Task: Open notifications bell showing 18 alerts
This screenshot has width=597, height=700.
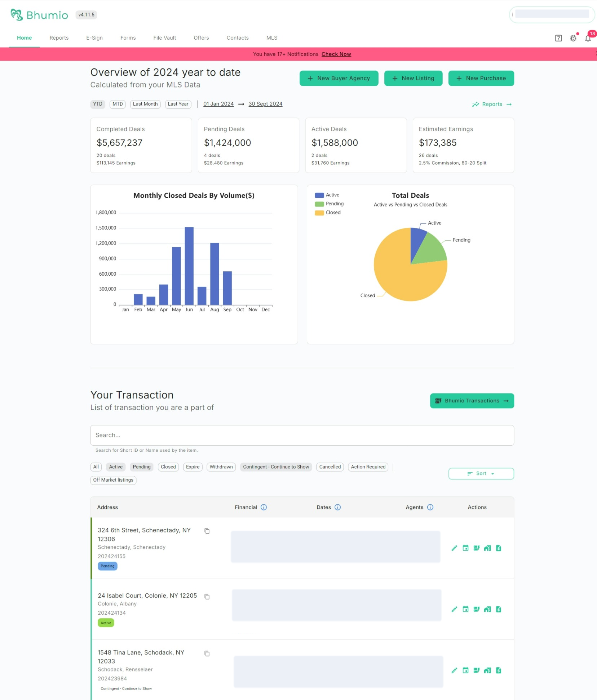Action: point(588,38)
